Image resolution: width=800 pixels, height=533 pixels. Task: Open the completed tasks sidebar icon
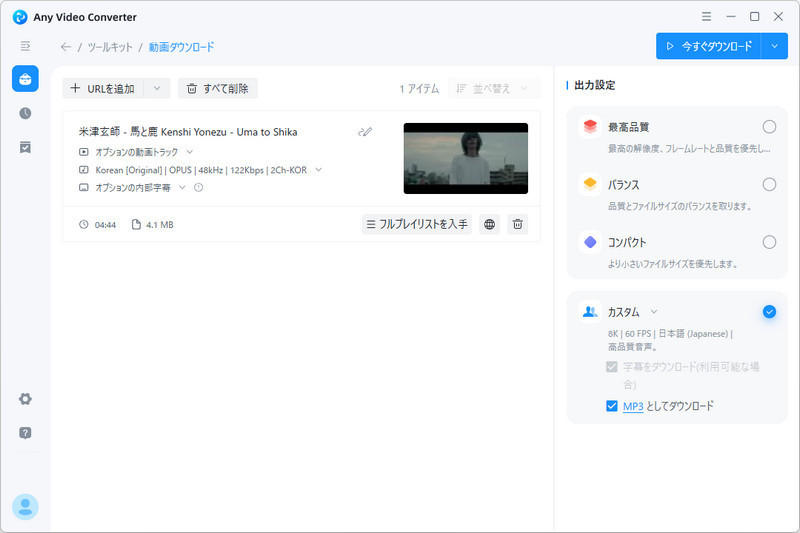point(25,147)
